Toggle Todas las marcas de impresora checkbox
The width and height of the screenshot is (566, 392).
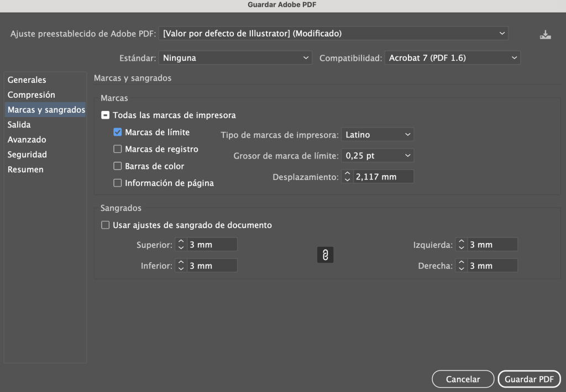105,115
